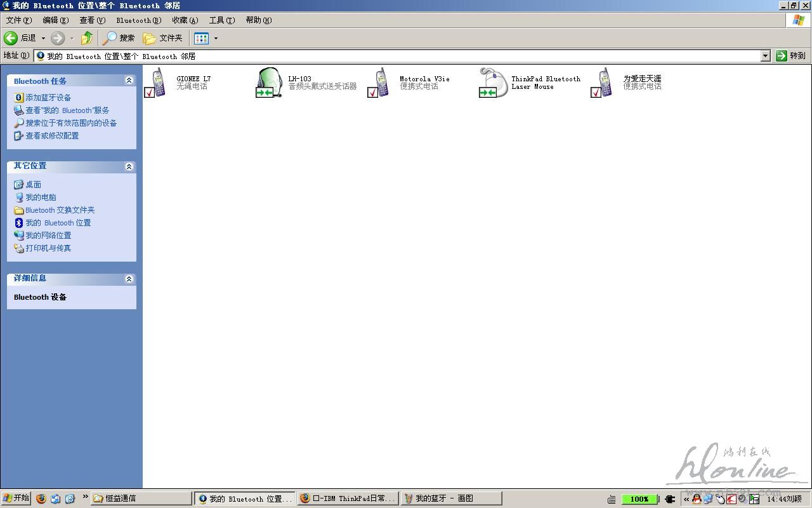The image size is (812, 508).
Task: Select the LH-103 audio headset device icon
Action: click(269, 83)
